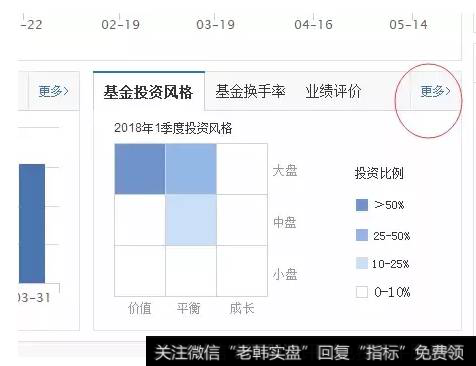Screen dimensions: 476x366
Task: Click the 大盘 成长 style box cell
Action: pos(242,169)
